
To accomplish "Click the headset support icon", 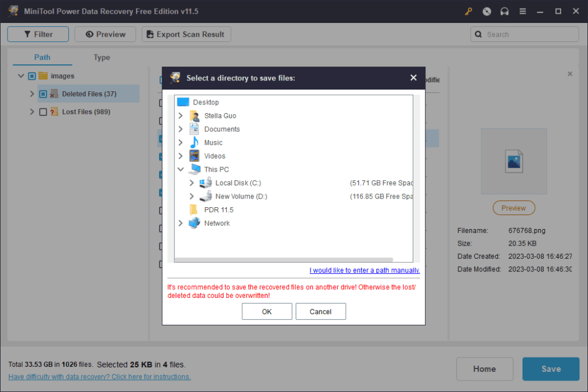I will (x=504, y=11).
